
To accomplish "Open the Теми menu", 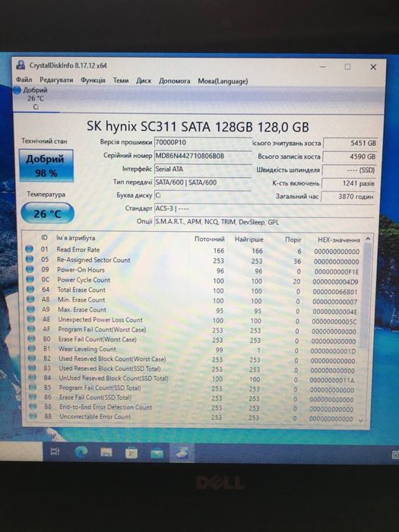I will click(x=120, y=81).
